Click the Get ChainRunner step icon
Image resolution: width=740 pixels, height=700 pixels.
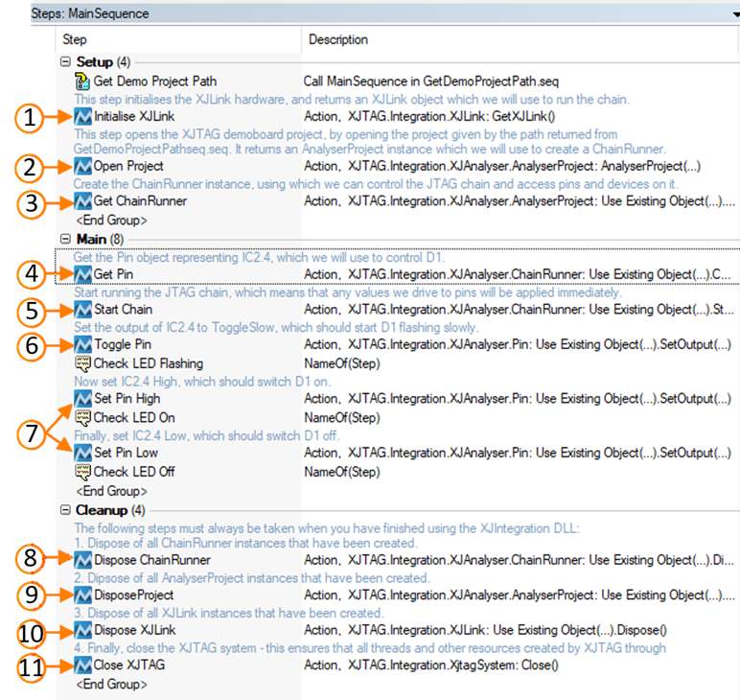[x=82, y=201]
